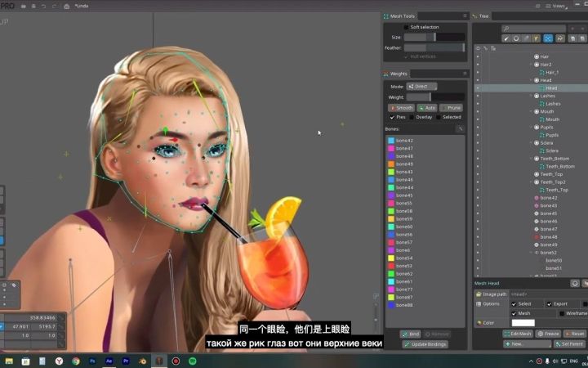
Task: Switch to the Tree panel tab
Action: tap(480, 16)
